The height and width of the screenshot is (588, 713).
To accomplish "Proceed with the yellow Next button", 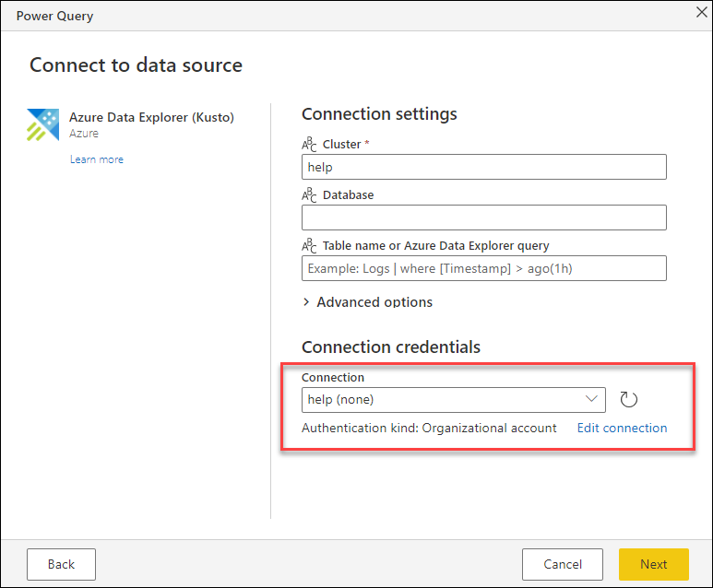I will [x=653, y=564].
